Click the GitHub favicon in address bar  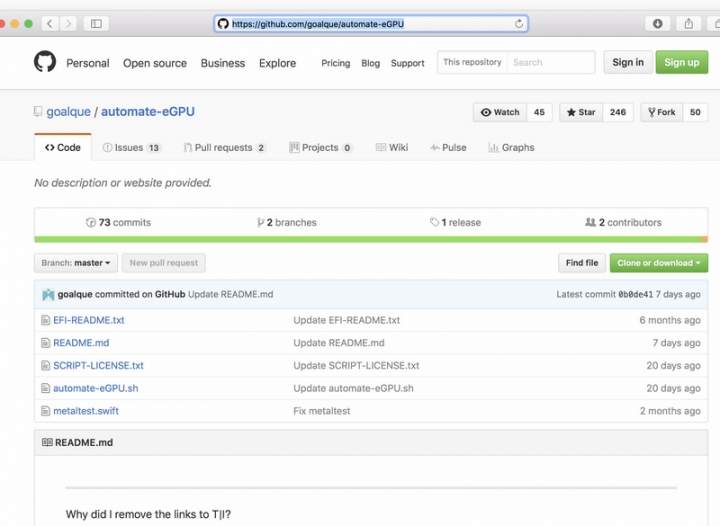coord(223,23)
